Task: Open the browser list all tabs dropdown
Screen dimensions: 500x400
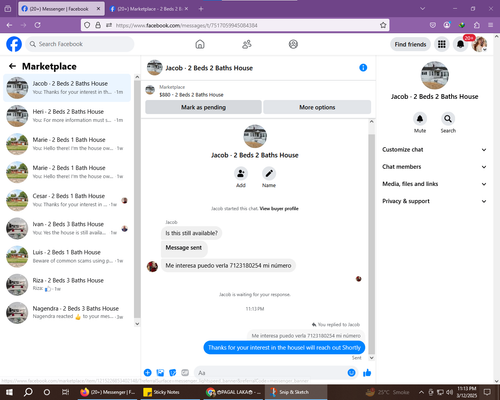Action: pos(422,9)
